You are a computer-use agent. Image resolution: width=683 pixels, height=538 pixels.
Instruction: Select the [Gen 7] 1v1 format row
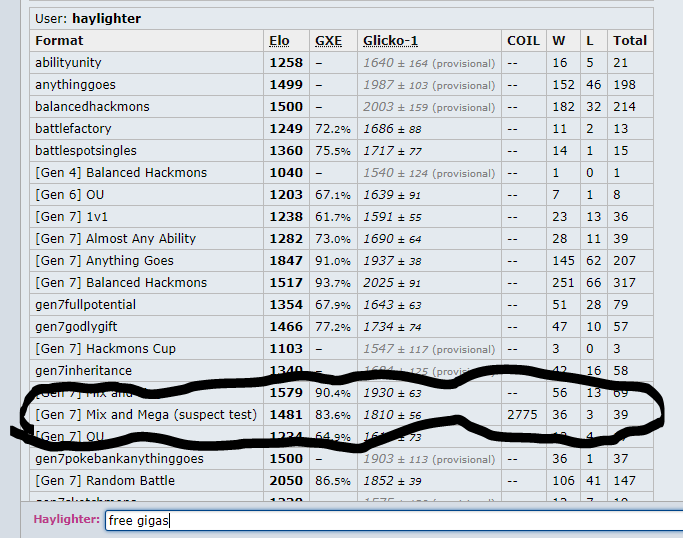tap(75, 217)
